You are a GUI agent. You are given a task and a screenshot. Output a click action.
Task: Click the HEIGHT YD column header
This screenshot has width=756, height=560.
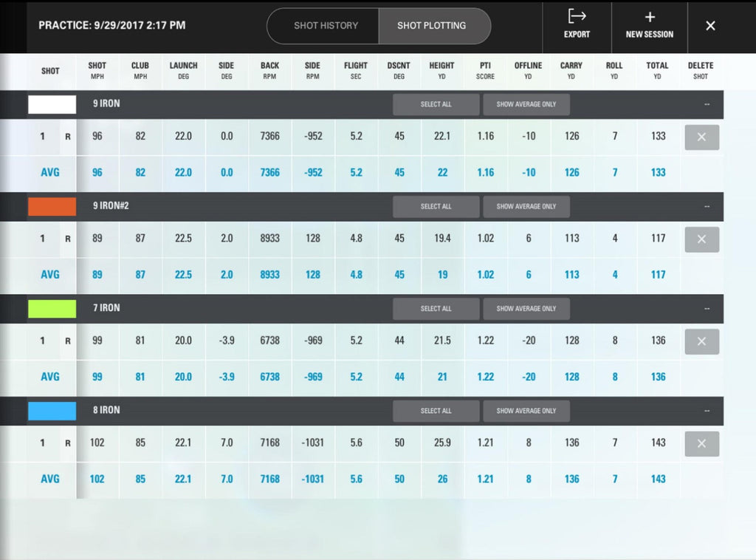[x=441, y=70]
